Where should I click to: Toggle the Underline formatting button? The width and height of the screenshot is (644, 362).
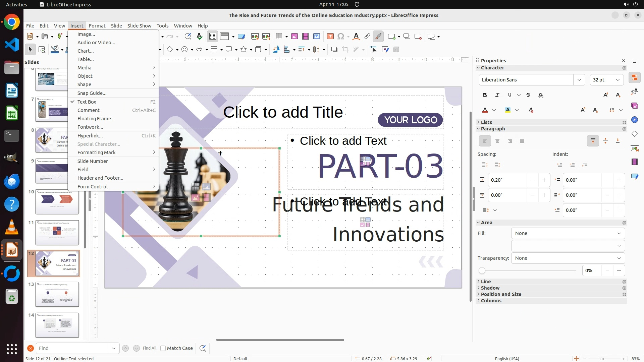click(x=509, y=95)
